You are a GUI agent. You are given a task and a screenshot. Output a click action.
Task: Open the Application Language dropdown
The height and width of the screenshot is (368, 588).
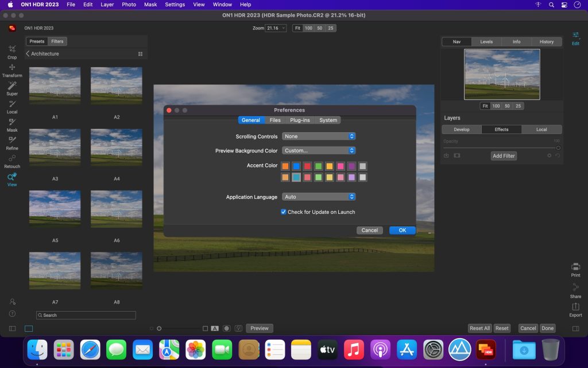(319, 197)
